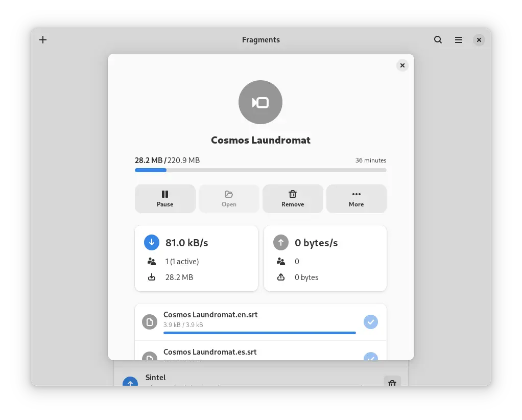Close the Cosmos Laundromat details dialog
The image size is (522, 420).
pos(402,65)
